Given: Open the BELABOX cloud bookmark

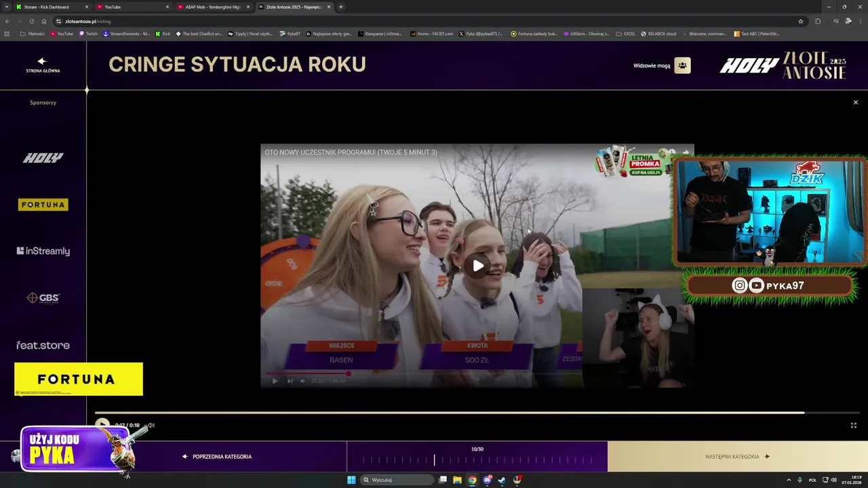Looking at the screenshot, I should click(658, 33).
